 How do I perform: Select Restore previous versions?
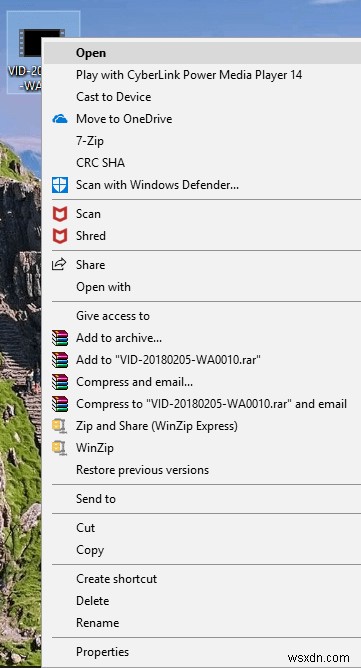(202, 470)
